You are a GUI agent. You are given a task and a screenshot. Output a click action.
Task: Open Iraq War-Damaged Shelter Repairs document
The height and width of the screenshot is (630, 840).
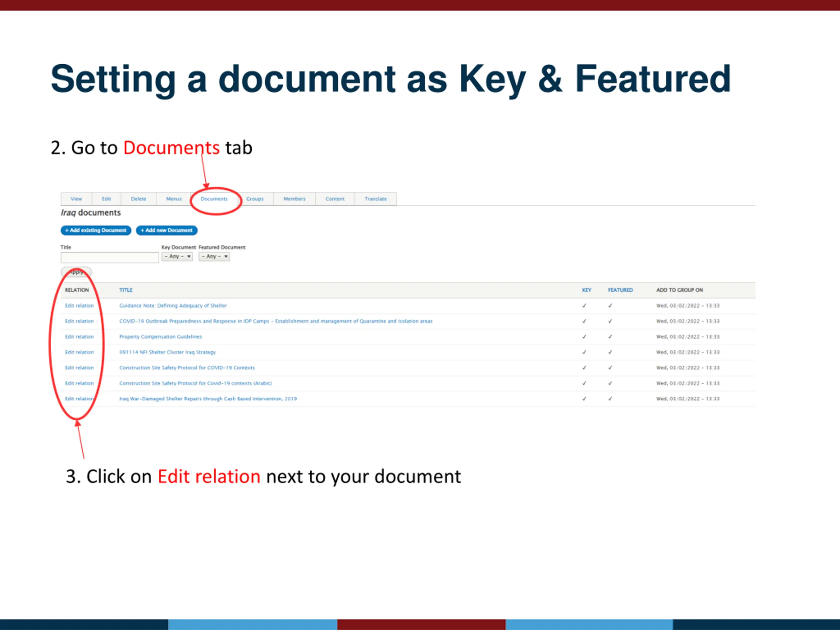click(x=208, y=399)
